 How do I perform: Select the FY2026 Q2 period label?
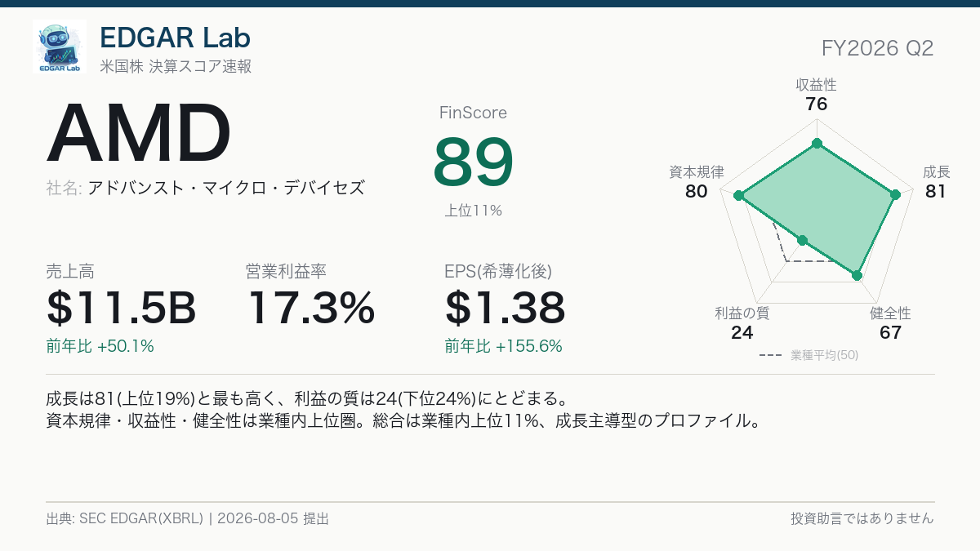(877, 48)
